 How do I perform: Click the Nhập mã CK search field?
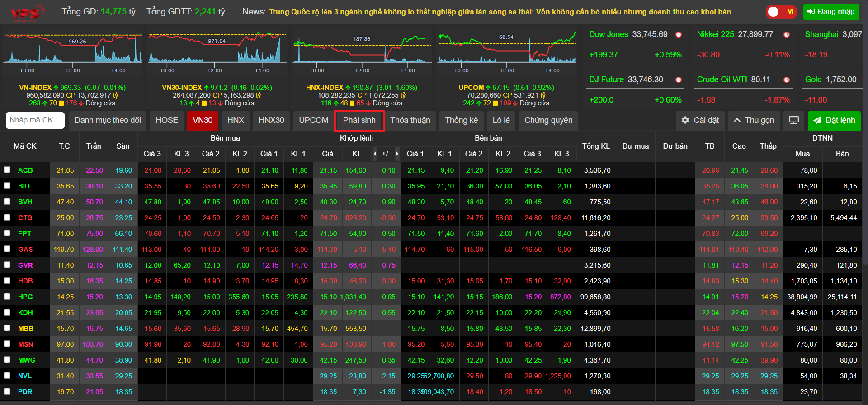tap(35, 120)
